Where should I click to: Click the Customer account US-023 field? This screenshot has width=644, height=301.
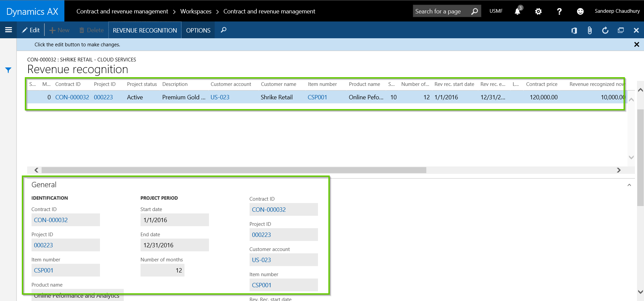coord(284,260)
